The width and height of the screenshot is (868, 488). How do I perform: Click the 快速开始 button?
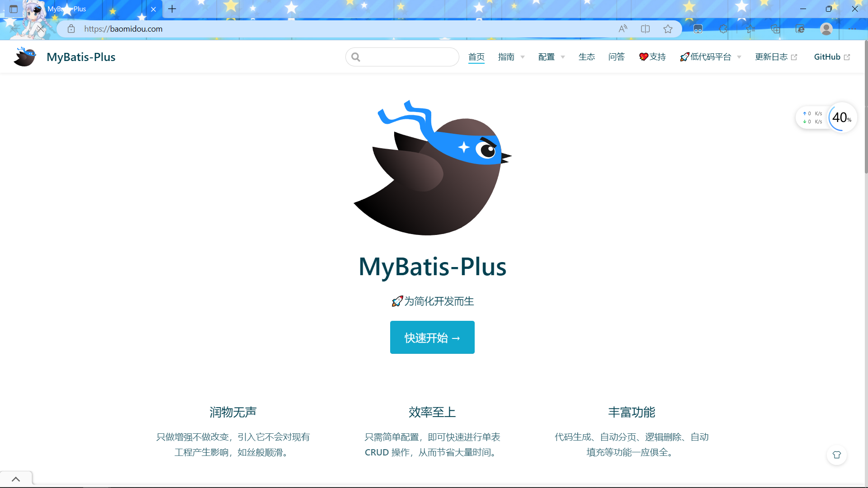pos(432,338)
